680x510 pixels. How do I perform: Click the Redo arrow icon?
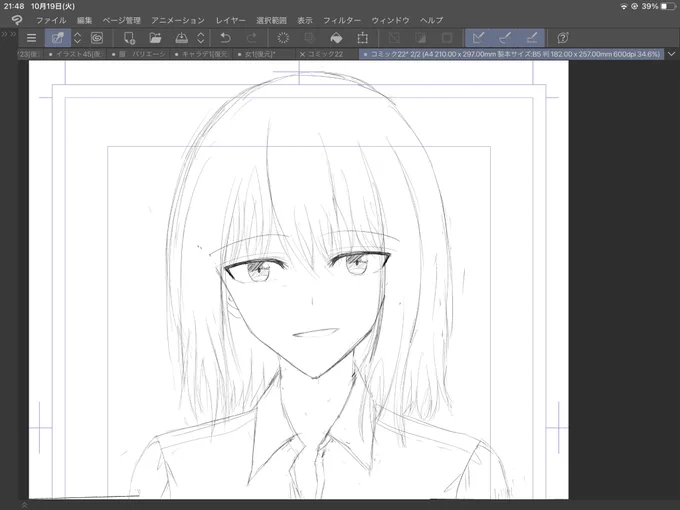click(252, 38)
